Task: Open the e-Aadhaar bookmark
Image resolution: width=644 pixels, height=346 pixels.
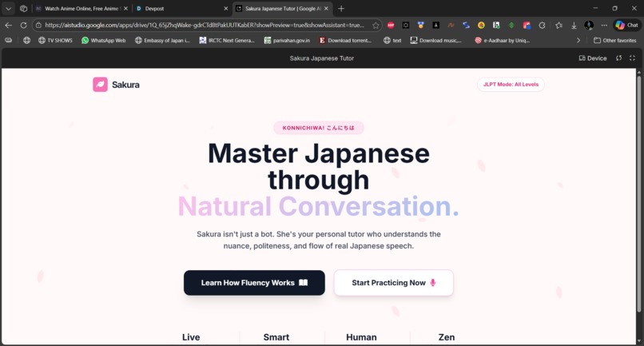Action: [x=502, y=40]
